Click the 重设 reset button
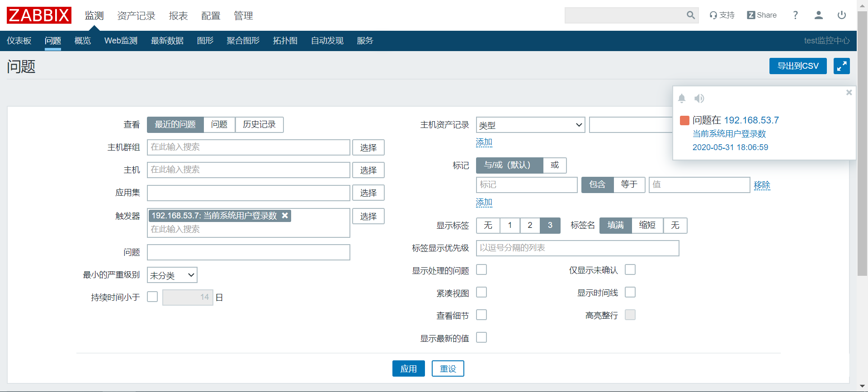Viewport: 868px width, 392px height. point(448,368)
